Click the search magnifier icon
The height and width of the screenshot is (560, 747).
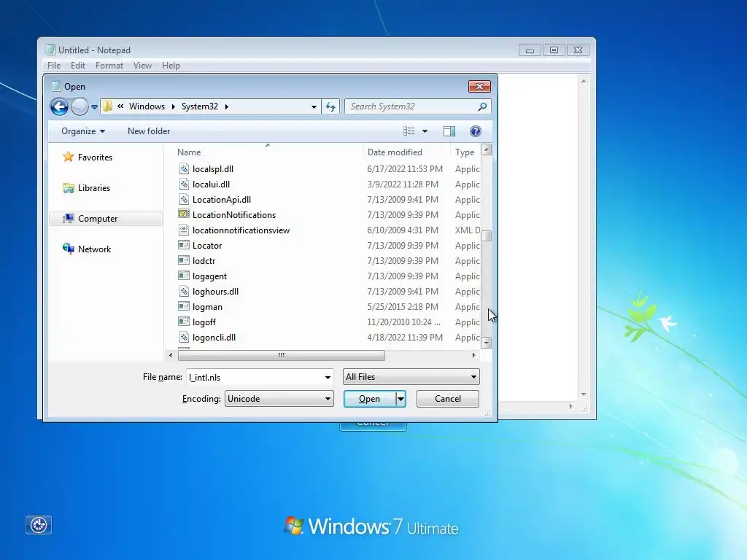[x=482, y=106]
